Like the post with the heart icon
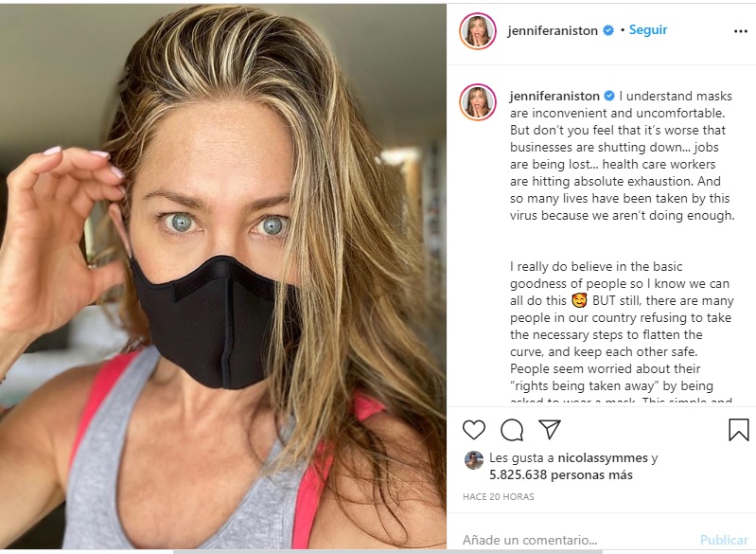The image size is (756, 554). [473, 430]
